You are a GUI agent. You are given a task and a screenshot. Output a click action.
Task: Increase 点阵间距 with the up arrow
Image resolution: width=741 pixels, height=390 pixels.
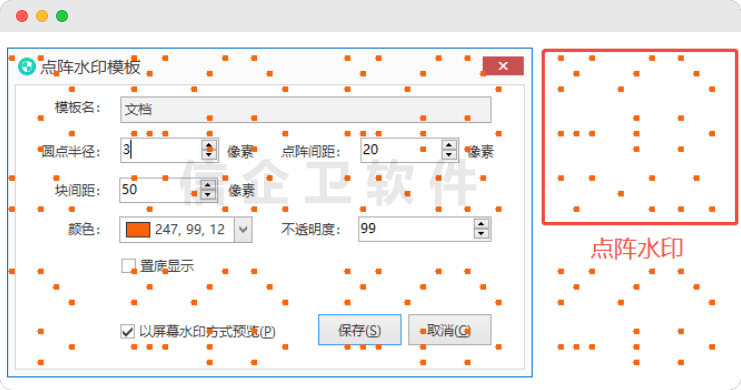449,145
